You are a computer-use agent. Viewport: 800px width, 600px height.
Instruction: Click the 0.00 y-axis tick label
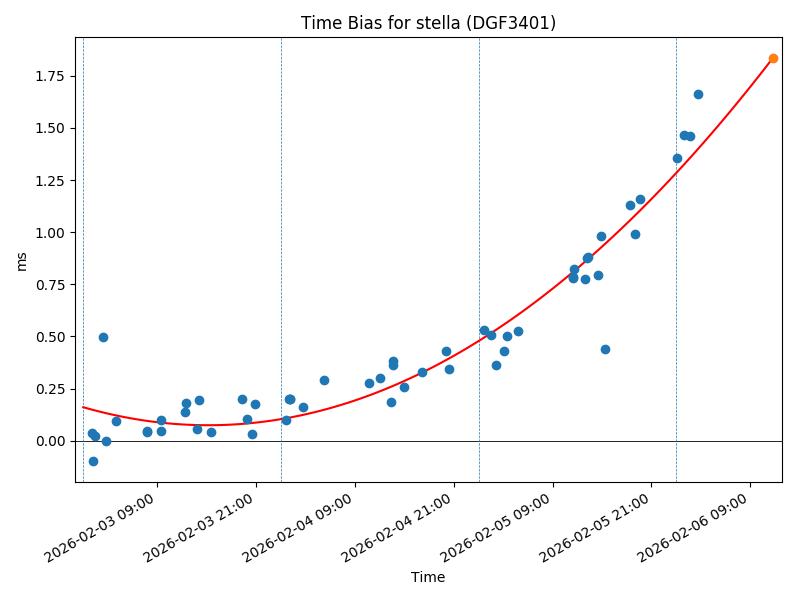pos(51,441)
